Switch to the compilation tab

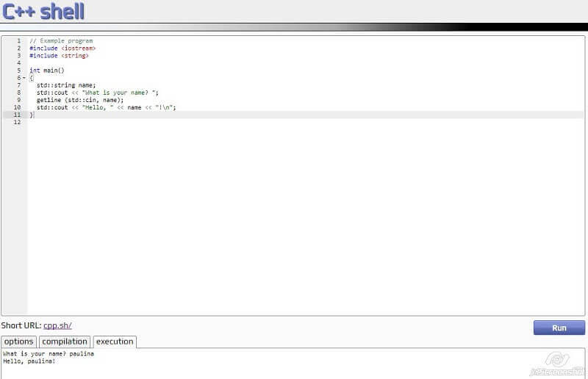(65, 342)
